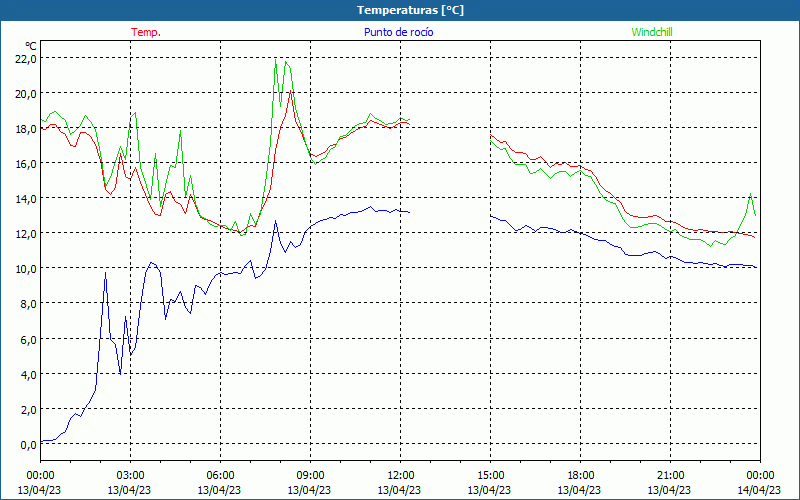
Task: Click the 12:00 time axis label
Action: 401,476
